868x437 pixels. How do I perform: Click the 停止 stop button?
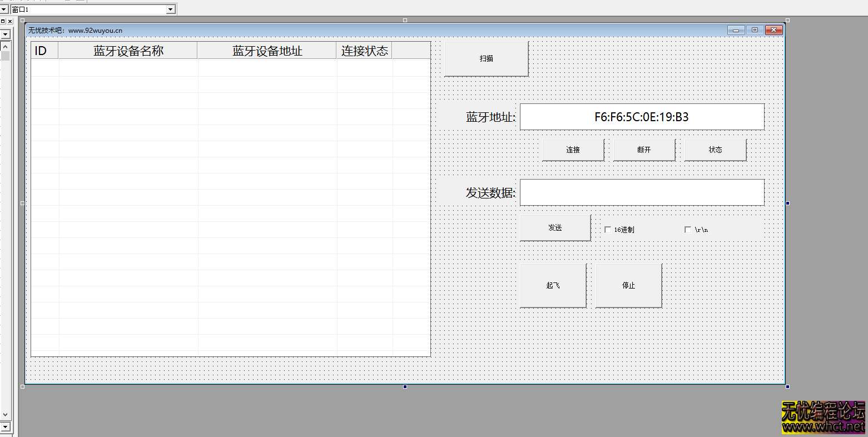[627, 285]
